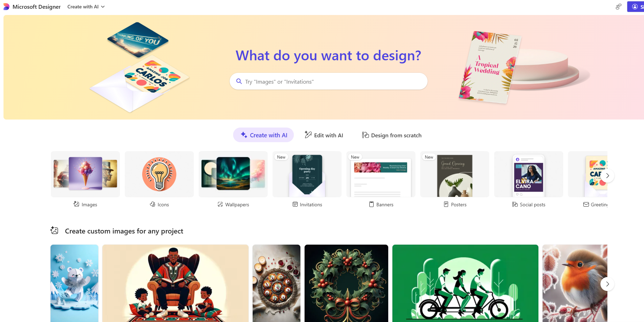Click the small Images category icon

[x=76, y=204]
